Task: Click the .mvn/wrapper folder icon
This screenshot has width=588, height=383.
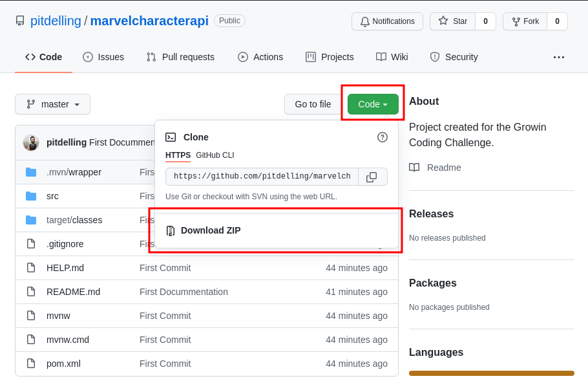Action: [x=31, y=172]
